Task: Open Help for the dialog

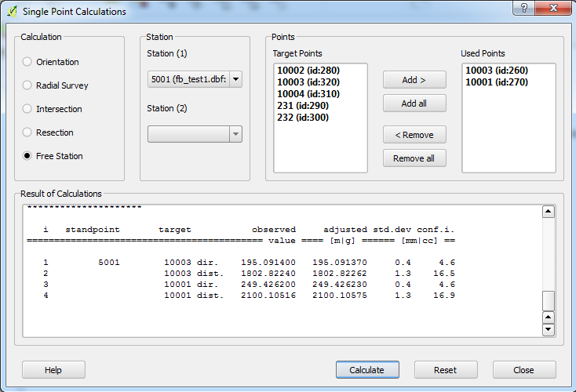Action: [x=53, y=370]
